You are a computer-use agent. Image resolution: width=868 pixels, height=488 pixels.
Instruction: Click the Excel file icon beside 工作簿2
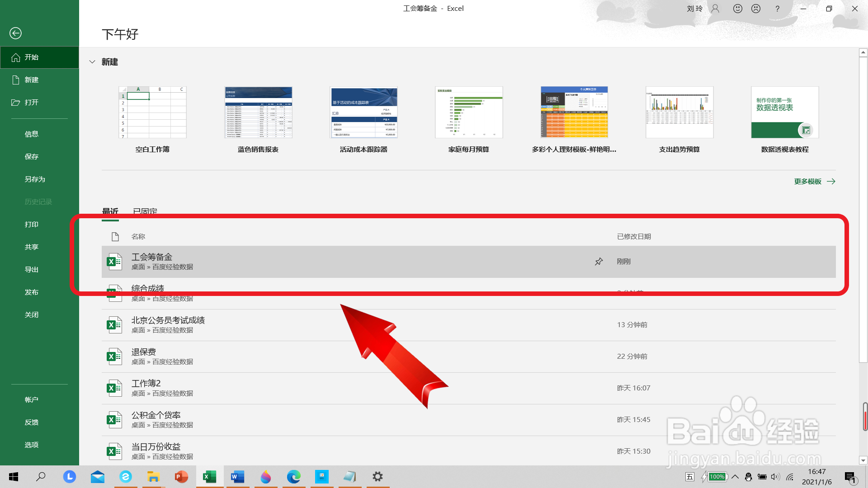click(x=114, y=388)
